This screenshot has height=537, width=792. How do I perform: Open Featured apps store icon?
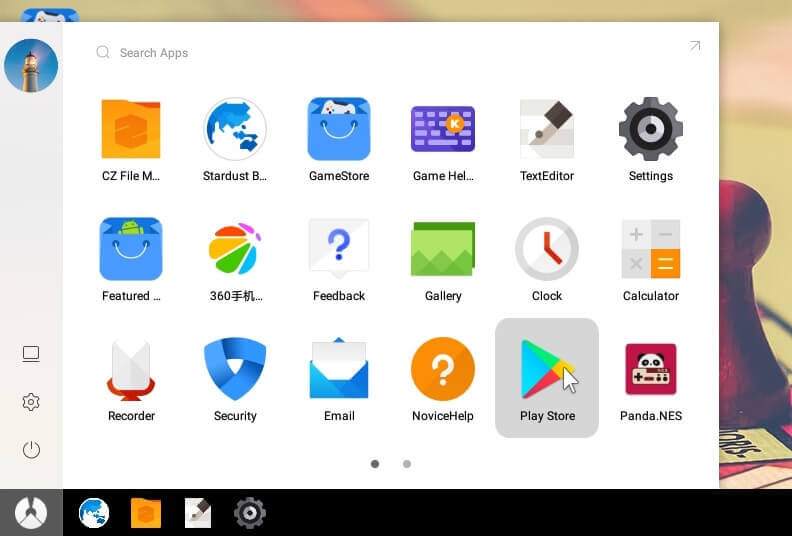[x=131, y=249]
